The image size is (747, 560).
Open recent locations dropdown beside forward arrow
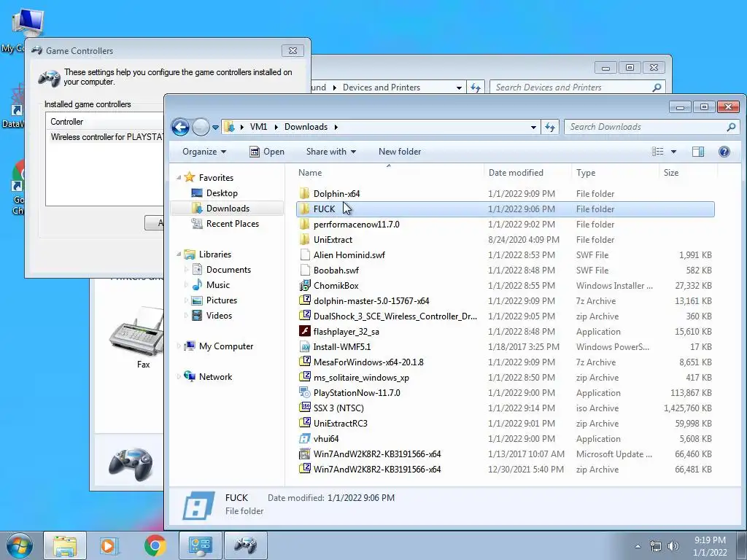point(215,128)
